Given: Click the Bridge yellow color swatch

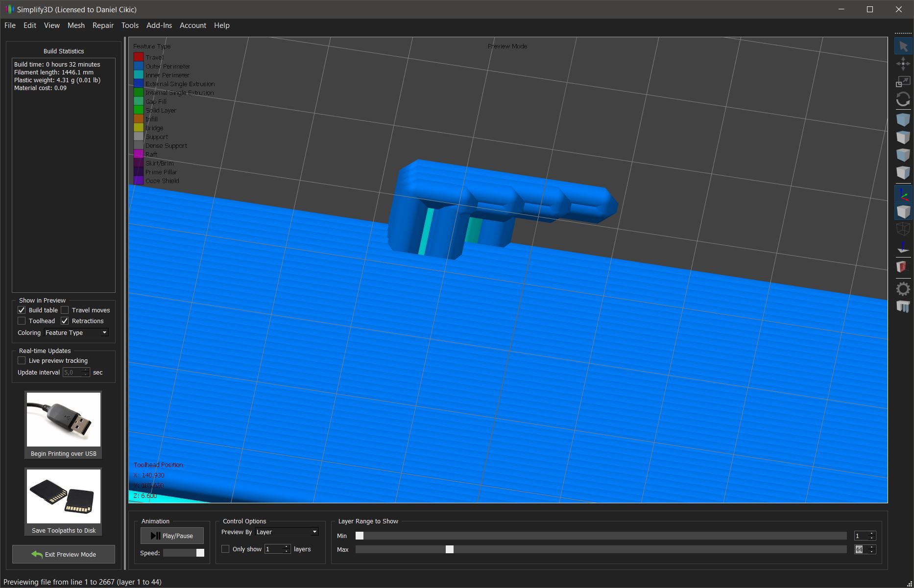Looking at the screenshot, I should (x=139, y=127).
